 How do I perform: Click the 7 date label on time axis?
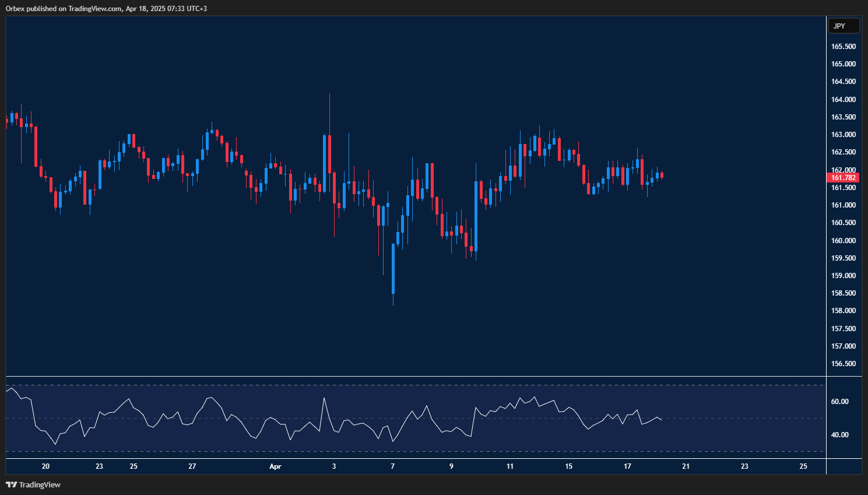[393, 466]
